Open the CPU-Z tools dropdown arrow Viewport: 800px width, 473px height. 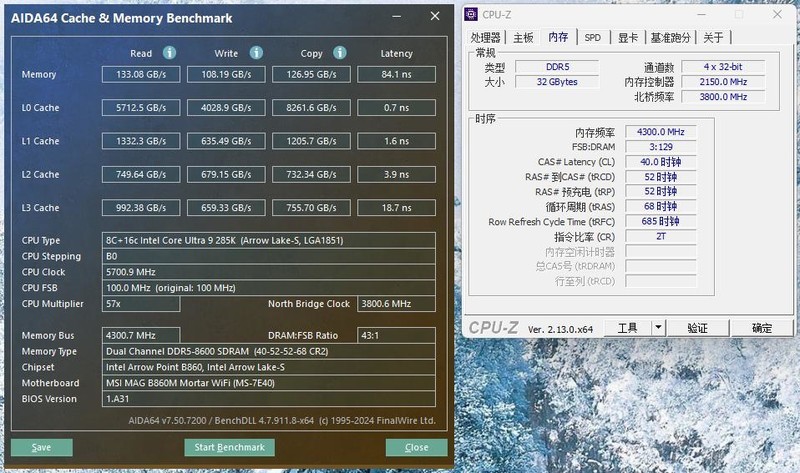click(659, 328)
